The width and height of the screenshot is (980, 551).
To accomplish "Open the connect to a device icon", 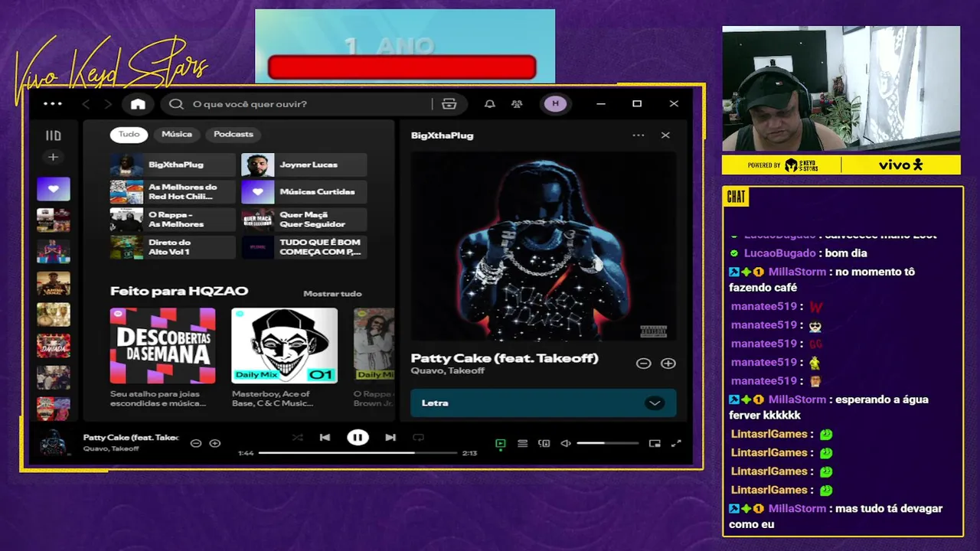I will [544, 443].
